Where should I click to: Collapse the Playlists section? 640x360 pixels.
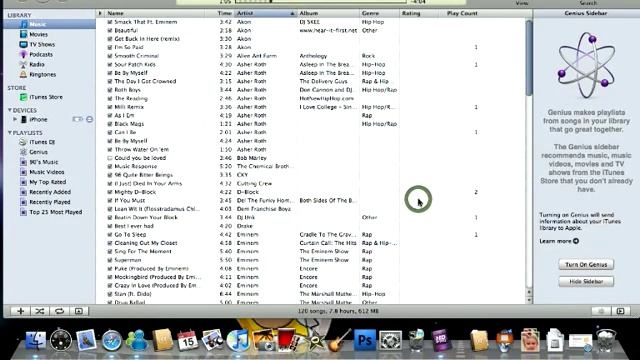[x=10, y=133]
